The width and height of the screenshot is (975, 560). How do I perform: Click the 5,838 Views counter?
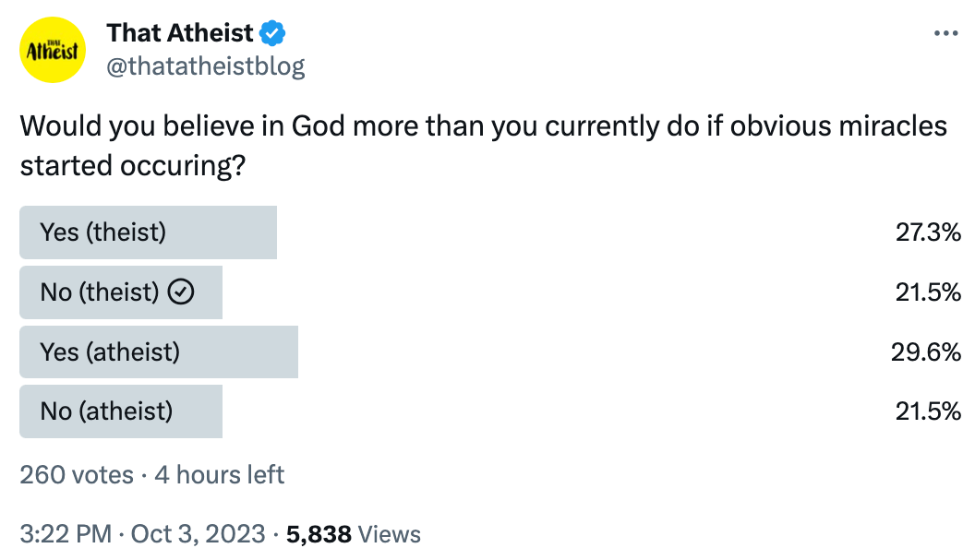click(x=354, y=534)
